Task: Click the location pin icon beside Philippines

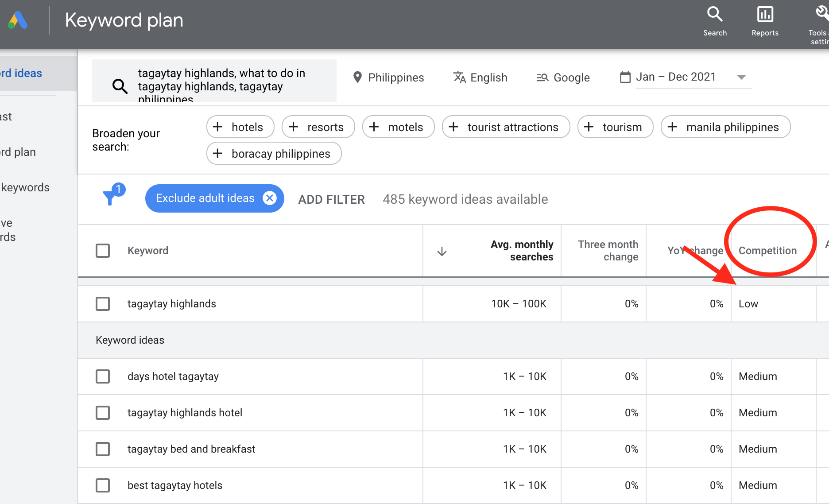Action: (x=357, y=77)
